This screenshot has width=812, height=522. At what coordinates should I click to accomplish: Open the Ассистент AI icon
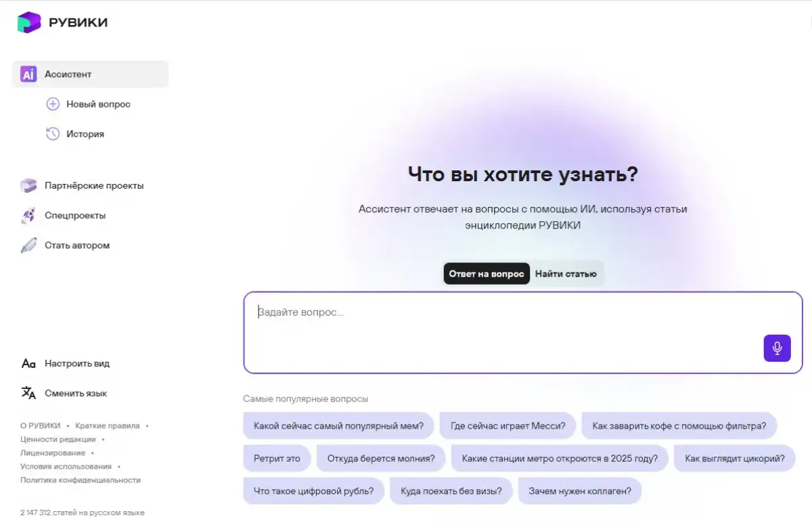click(28, 74)
